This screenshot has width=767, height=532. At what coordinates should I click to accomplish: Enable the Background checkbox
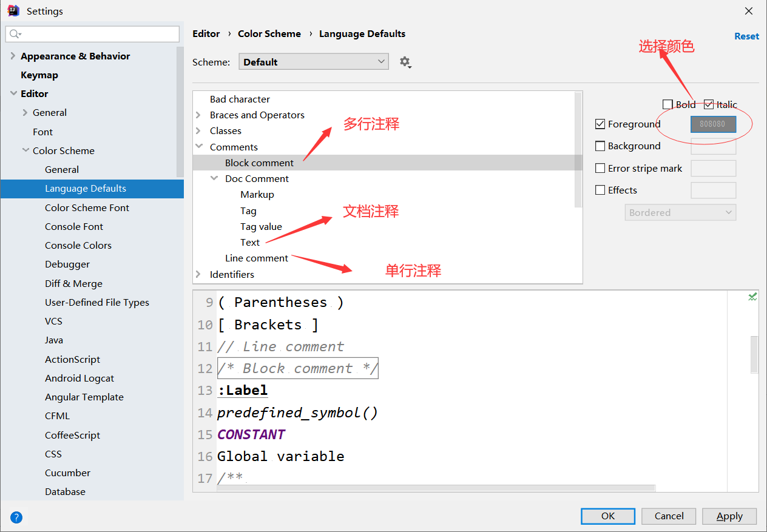point(600,146)
